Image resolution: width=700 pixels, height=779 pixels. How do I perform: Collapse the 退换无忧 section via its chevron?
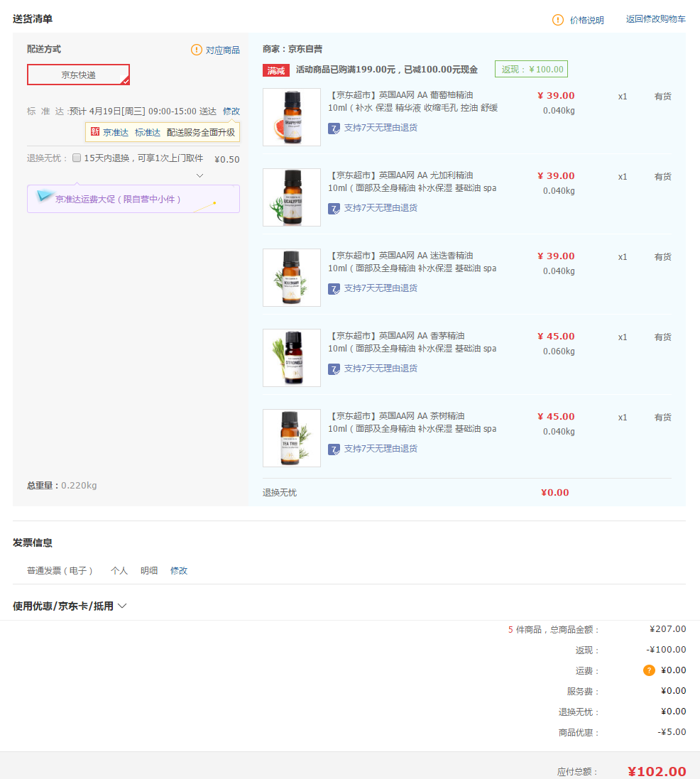[199, 175]
